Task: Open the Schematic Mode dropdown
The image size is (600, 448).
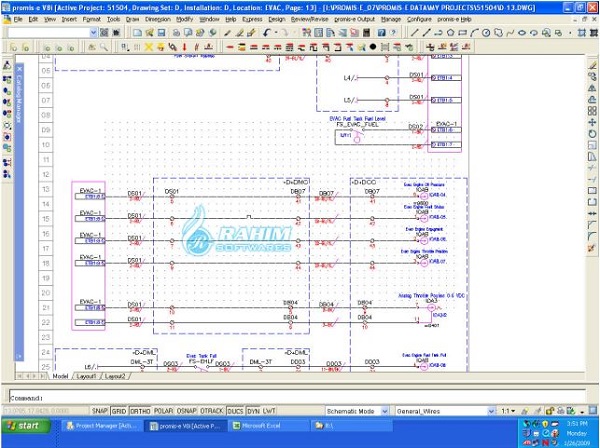Action: (x=387, y=411)
